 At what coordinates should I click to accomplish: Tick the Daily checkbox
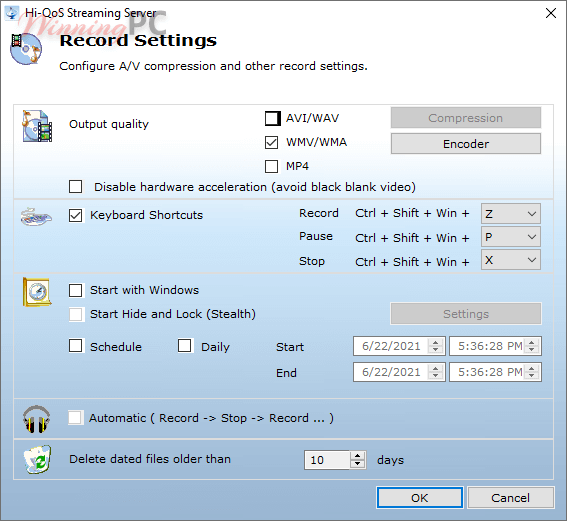click(x=184, y=345)
